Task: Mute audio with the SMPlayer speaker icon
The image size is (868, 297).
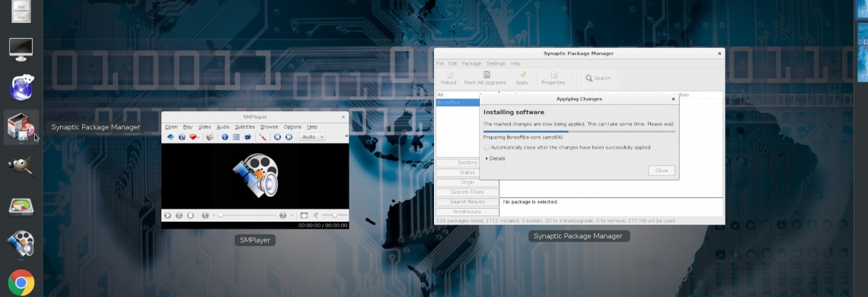Action: pos(315,216)
